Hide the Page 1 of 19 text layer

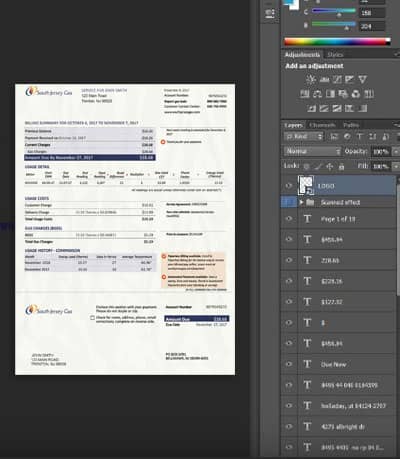click(289, 219)
